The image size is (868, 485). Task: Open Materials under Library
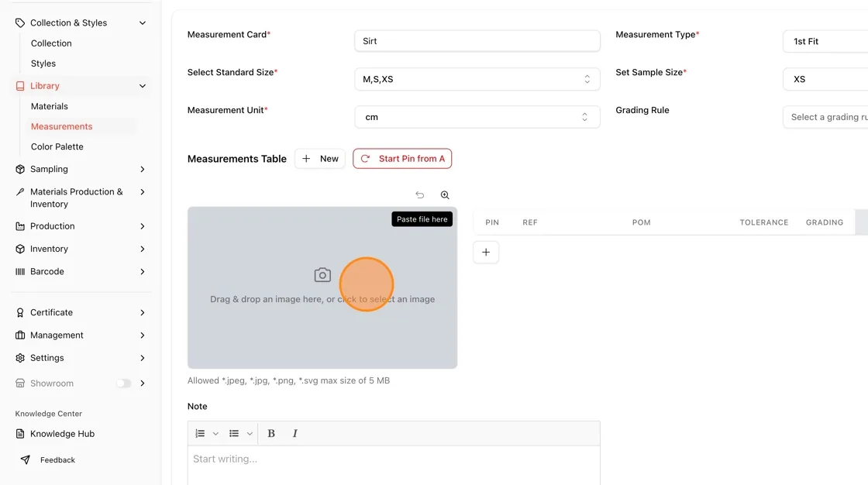pyautogui.click(x=50, y=106)
